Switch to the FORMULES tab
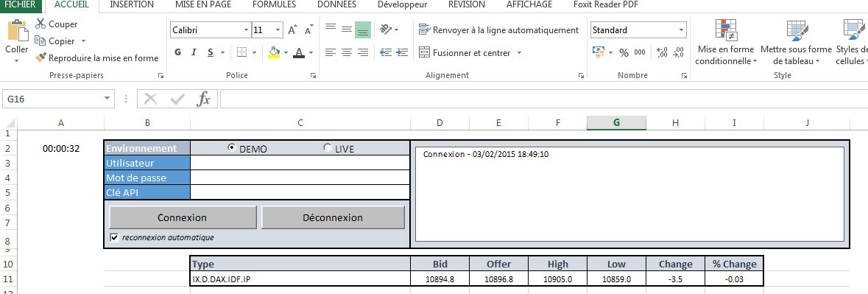Screen dimensions: 868x294 tap(274, 5)
